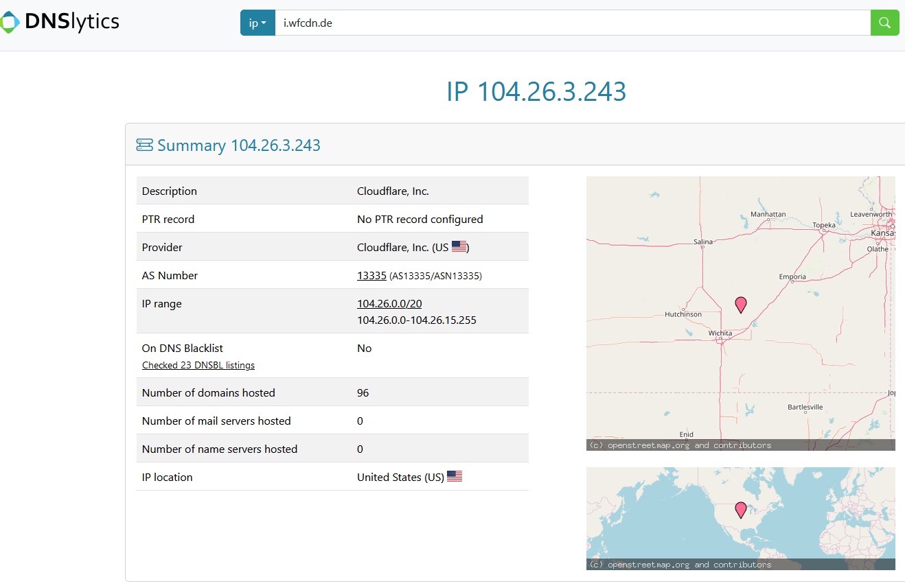Click the AS Number row label
This screenshot has height=588, width=905.
click(x=170, y=275)
